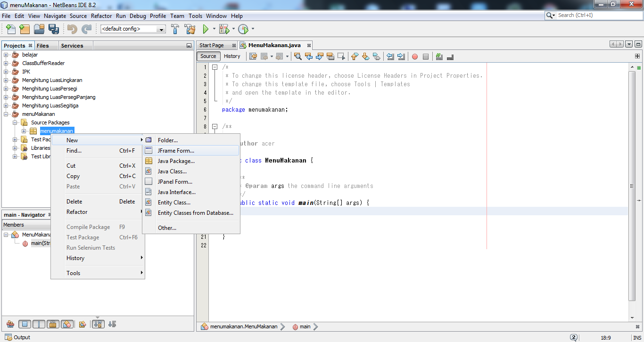Screen dimensions: 644x342
Task: Switch to the Start Page tab
Action: [212, 45]
